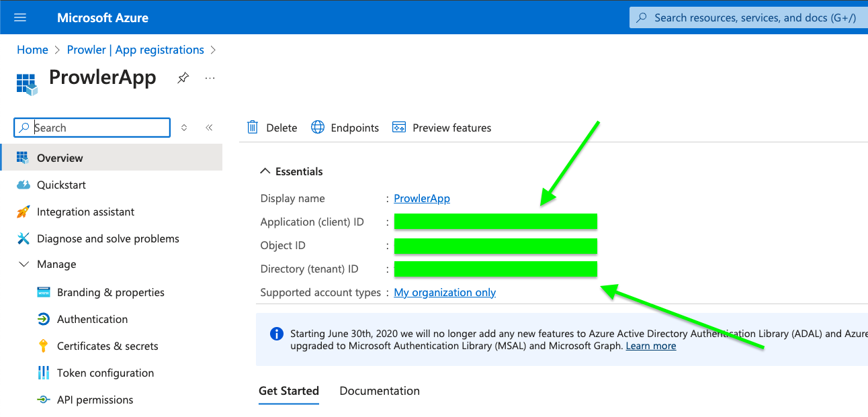This screenshot has height=417, width=868.
Task: Click the Authentication icon
Action: (x=44, y=319)
